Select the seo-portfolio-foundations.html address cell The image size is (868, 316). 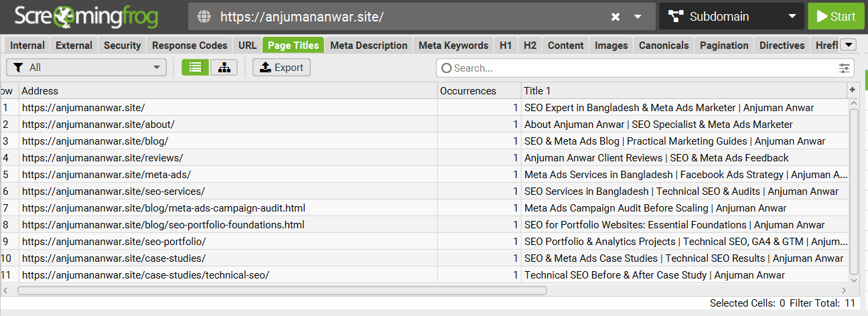click(x=228, y=225)
